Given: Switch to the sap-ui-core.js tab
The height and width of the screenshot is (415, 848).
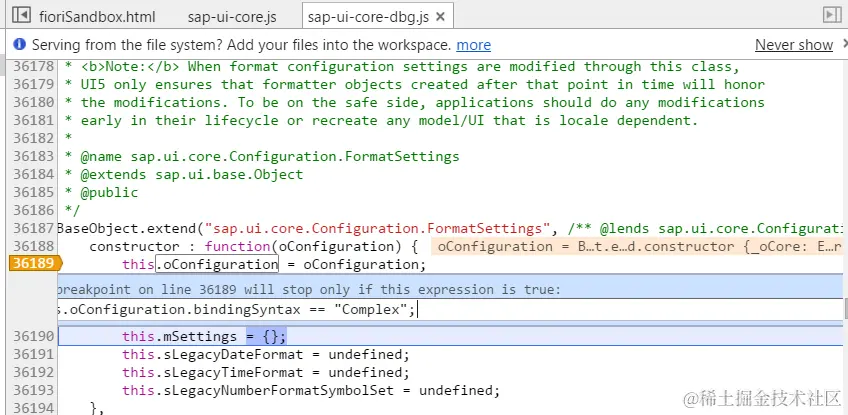Looking at the screenshot, I should (232, 17).
